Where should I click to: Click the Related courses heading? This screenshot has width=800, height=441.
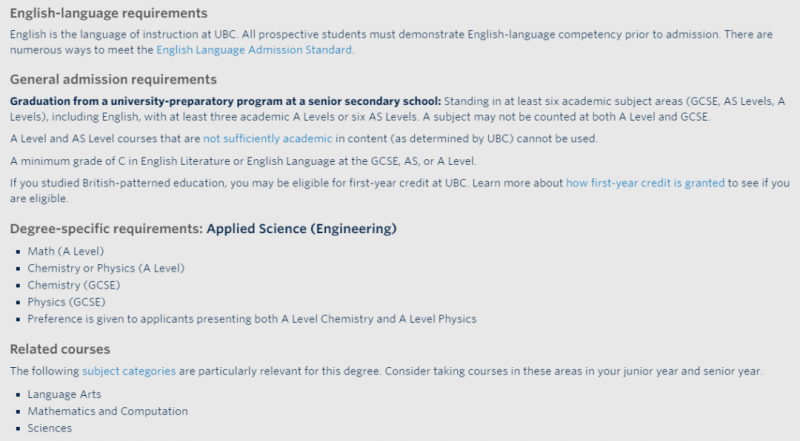click(60, 349)
